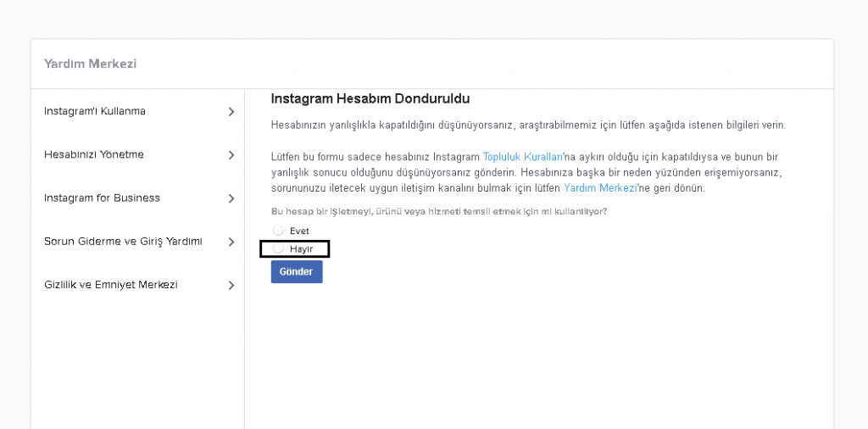Expand the Hesabınızı Yönetme chevron arrow
This screenshot has height=429, width=868.
coord(231,155)
